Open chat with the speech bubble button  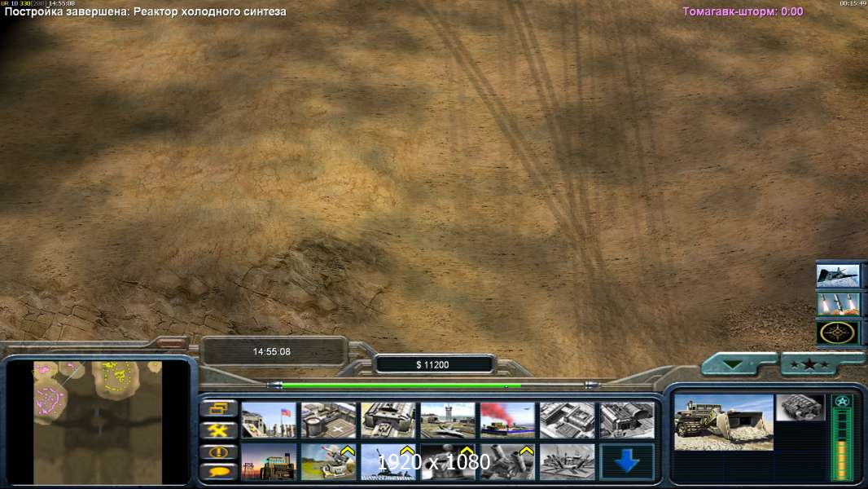click(219, 472)
